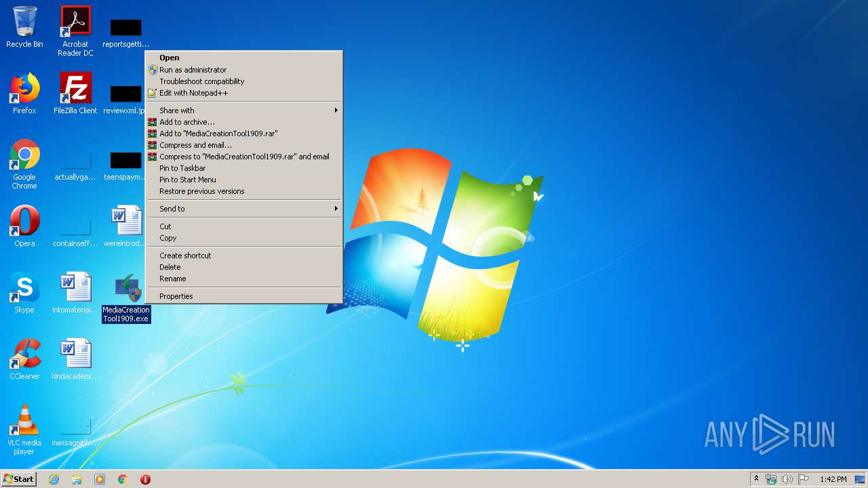
Task: Open Windows Explorer folder in taskbar
Action: point(77,479)
